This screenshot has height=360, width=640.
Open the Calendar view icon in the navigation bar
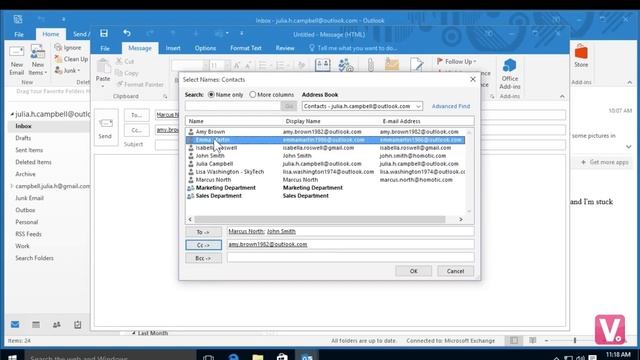tap(36, 324)
